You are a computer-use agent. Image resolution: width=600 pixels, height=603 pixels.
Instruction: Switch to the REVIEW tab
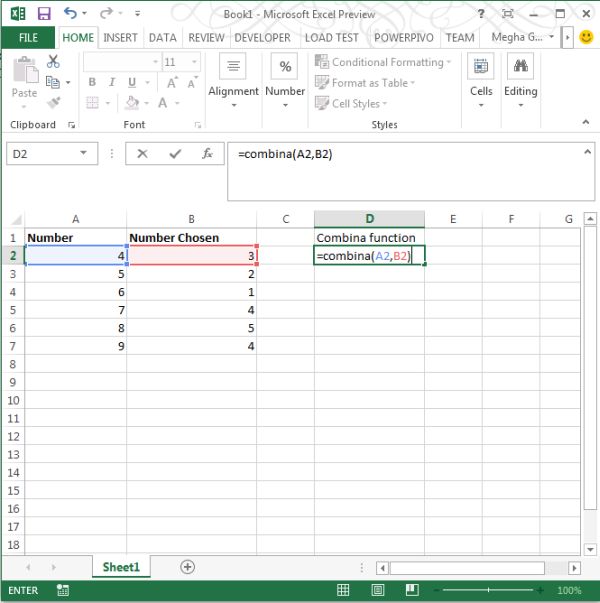click(x=206, y=37)
